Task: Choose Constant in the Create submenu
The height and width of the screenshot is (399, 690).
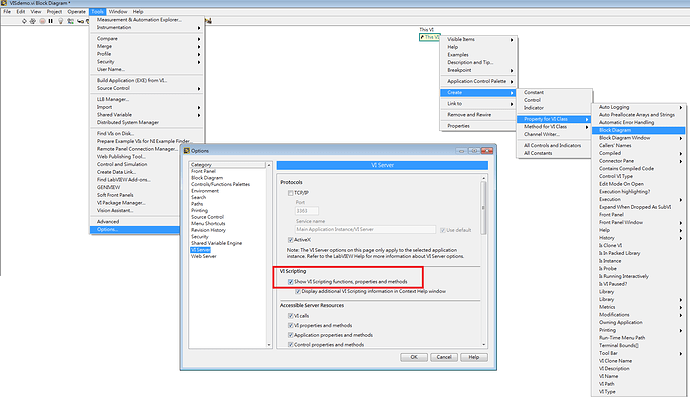Action: coord(554,92)
